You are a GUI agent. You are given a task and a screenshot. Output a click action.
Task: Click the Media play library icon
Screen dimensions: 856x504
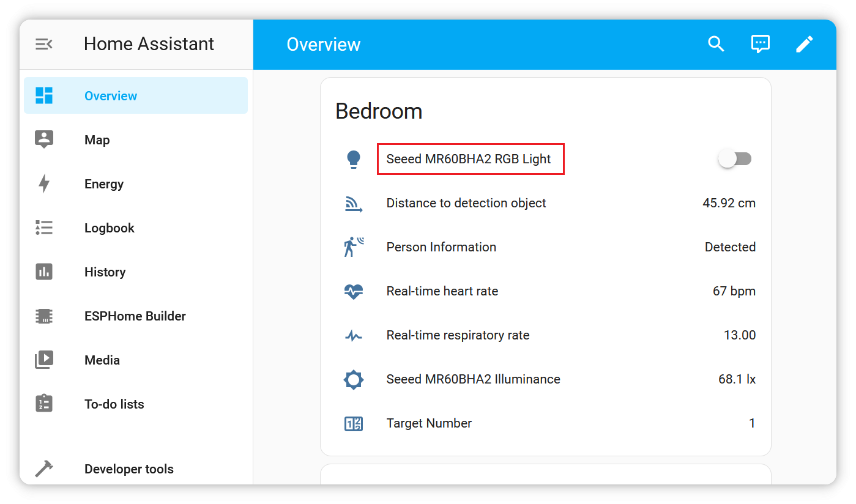tap(44, 360)
